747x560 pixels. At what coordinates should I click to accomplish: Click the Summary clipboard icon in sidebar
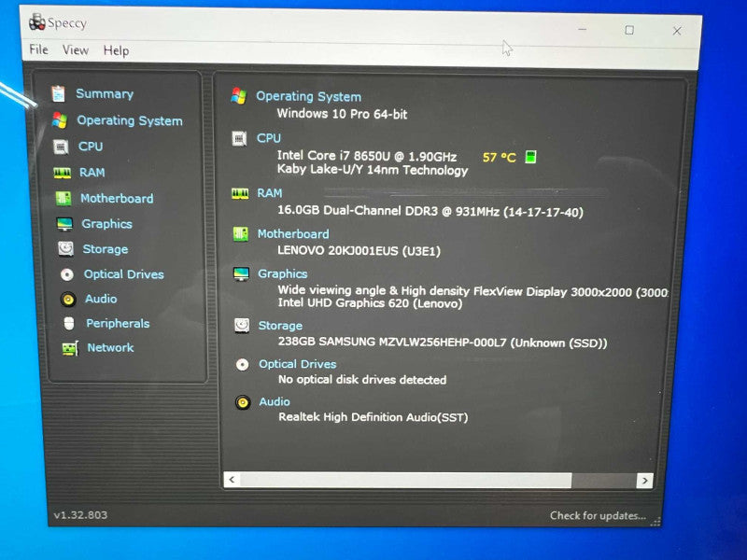coord(58,93)
